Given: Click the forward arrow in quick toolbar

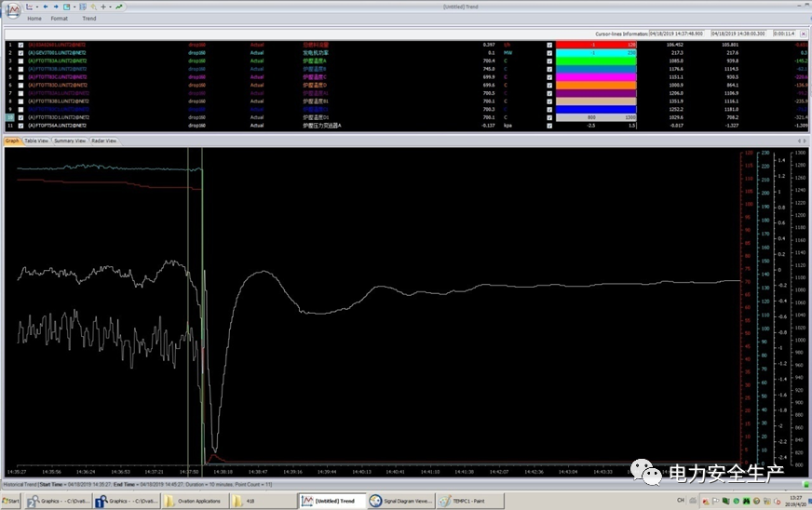Looking at the screenshot, I should click(56, 7).
